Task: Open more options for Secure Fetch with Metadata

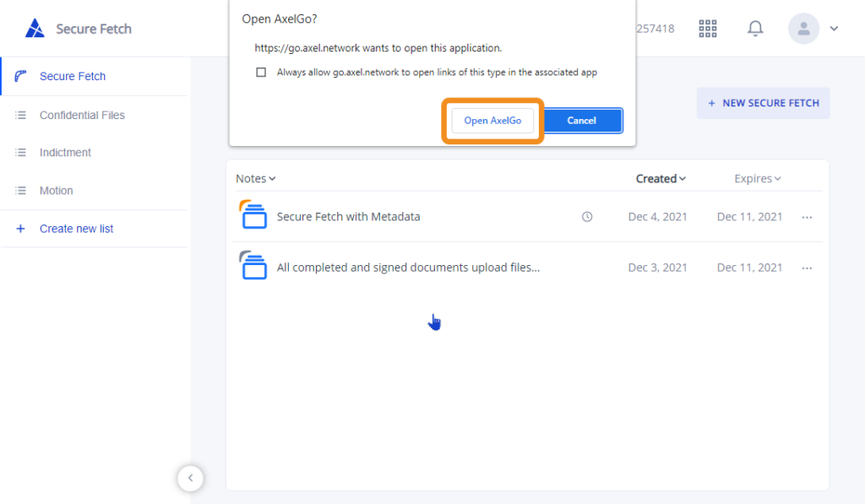Action: [807, 217]
